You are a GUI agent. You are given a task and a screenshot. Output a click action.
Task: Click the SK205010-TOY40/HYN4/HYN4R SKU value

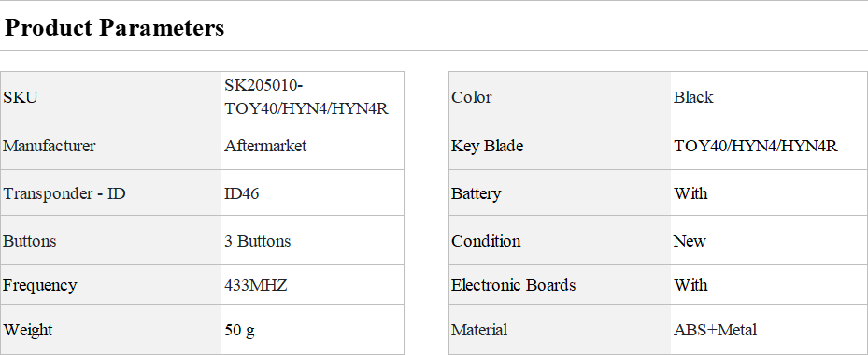(306, 97)
